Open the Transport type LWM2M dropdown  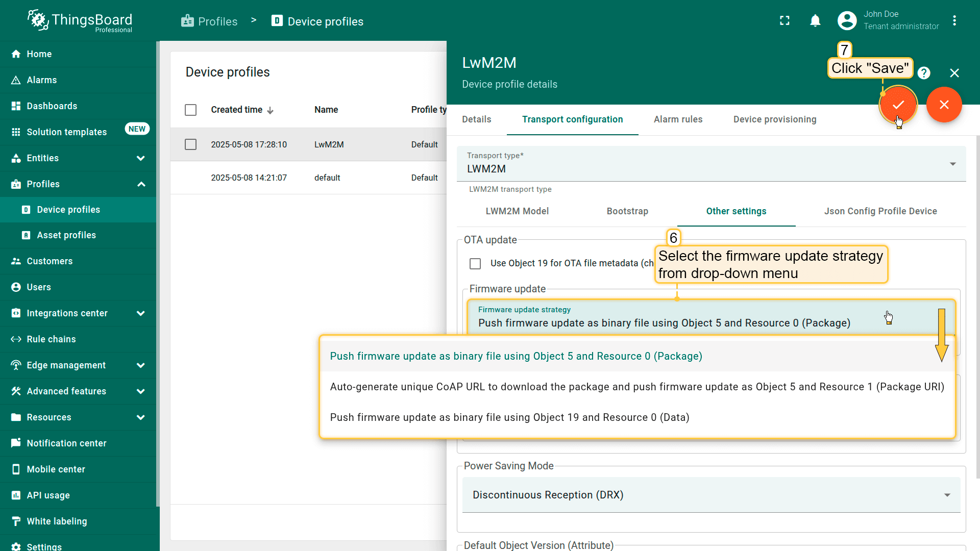click(710, 164)
